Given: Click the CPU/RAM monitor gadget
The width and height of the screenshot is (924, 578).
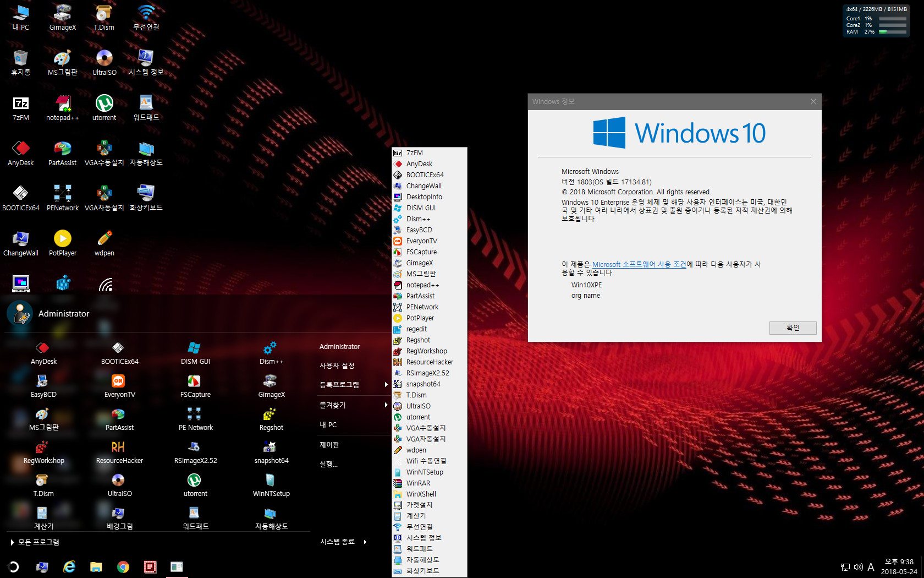Looking at the screenshot, I should pos(876,21).
